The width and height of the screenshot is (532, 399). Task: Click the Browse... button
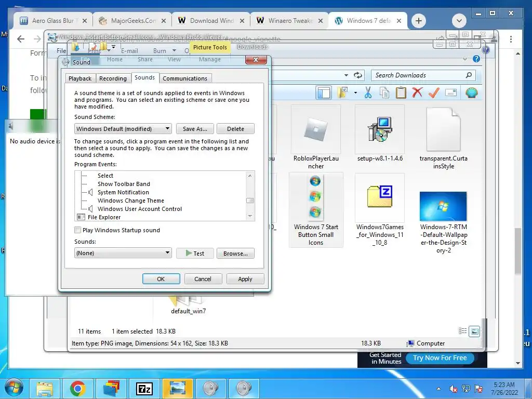[235, 254]
